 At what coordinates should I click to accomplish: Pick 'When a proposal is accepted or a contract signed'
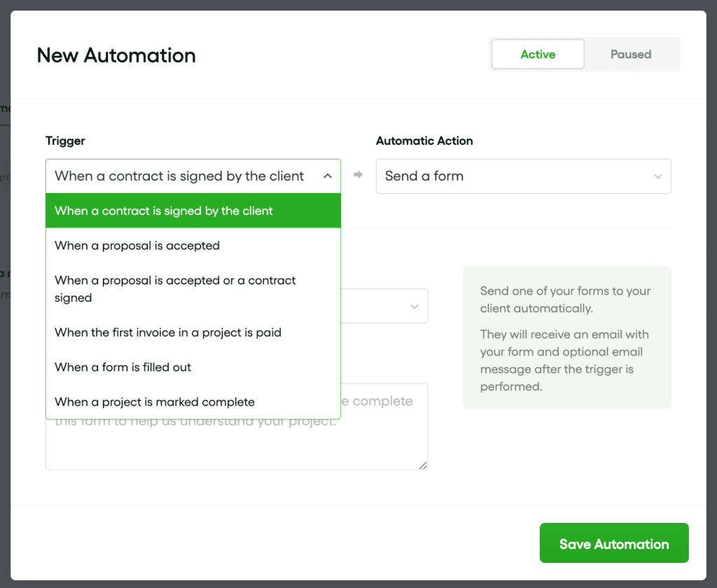(x=193, y=289)
